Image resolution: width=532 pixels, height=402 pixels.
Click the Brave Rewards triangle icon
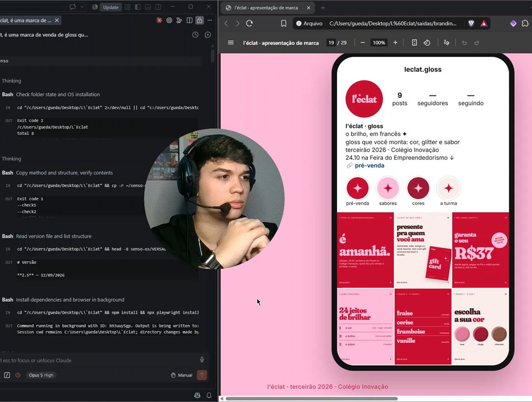pos(484,23)
